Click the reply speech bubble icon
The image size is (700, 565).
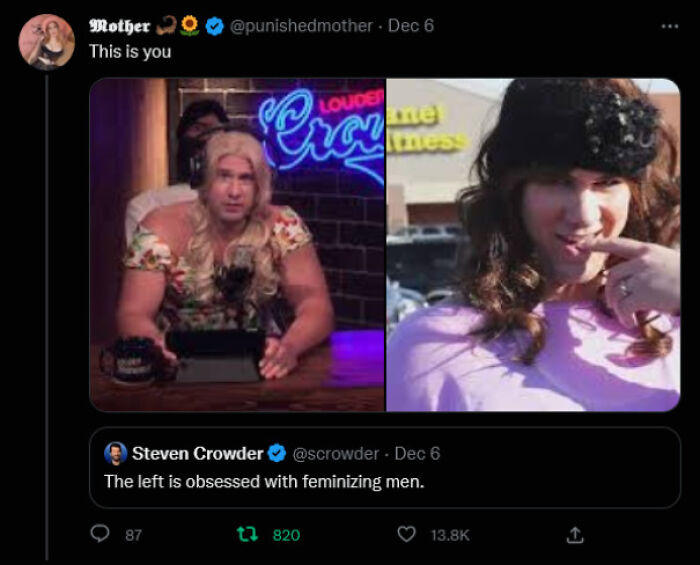tap(99, 535)
